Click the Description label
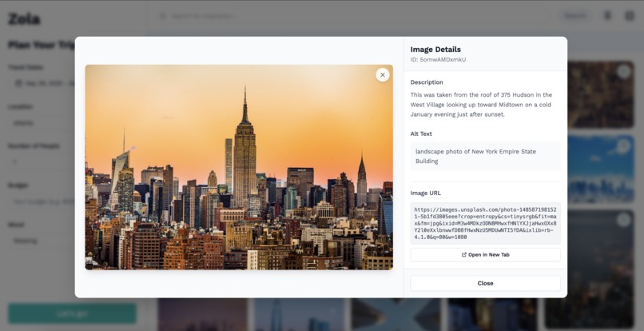 [427, 82]
